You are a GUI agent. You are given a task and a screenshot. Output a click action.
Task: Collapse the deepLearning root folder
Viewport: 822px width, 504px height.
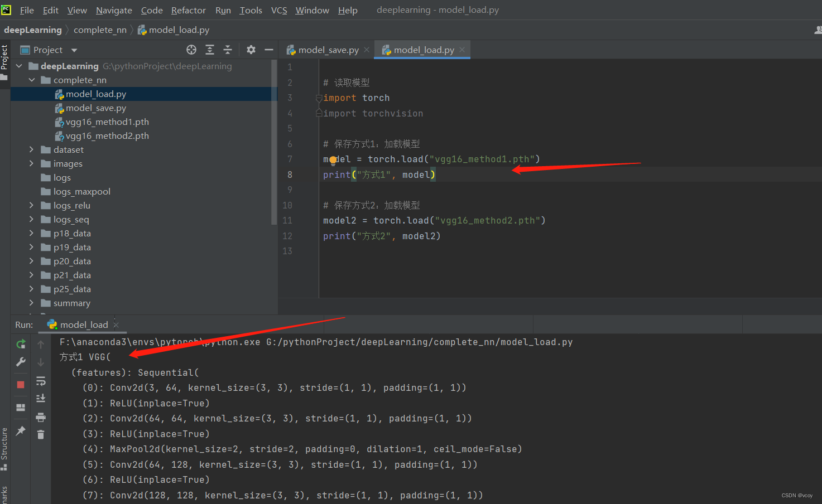19,66
